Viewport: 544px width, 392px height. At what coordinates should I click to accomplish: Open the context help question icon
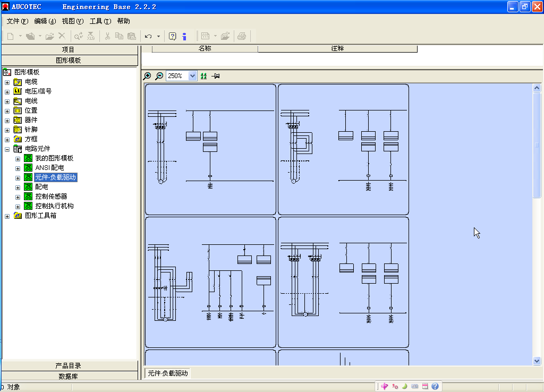173,36
